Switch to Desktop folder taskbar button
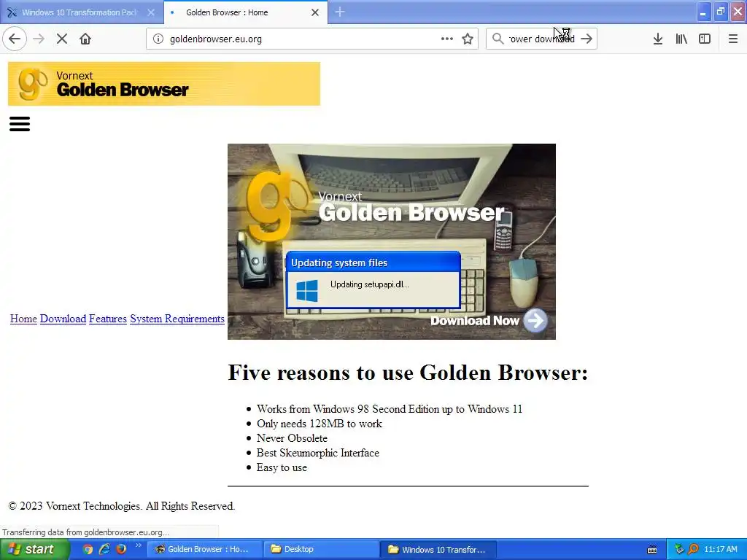 [321, 550]
